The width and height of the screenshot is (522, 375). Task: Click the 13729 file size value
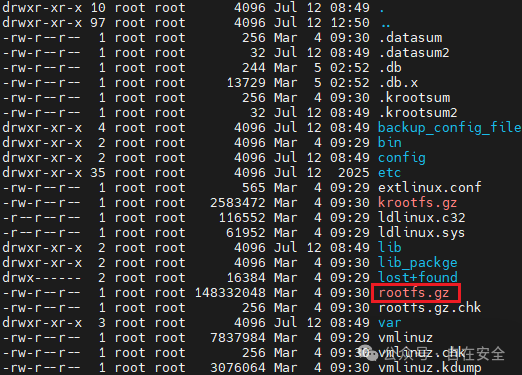pyautogui.click(x=246, y=83)
